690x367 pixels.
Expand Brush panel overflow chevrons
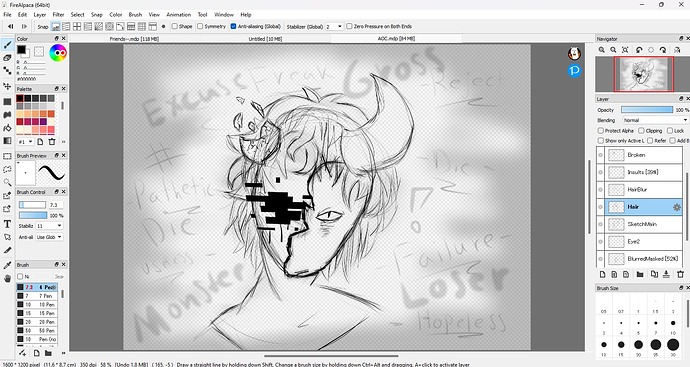pyautogui.click(x=63, y=353)
